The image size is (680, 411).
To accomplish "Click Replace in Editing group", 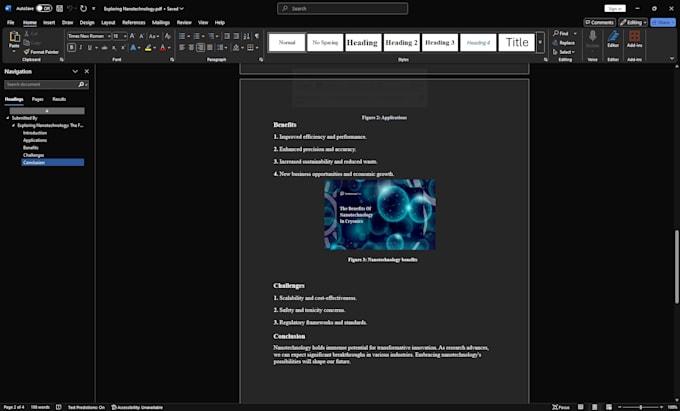I will [564, 43].
